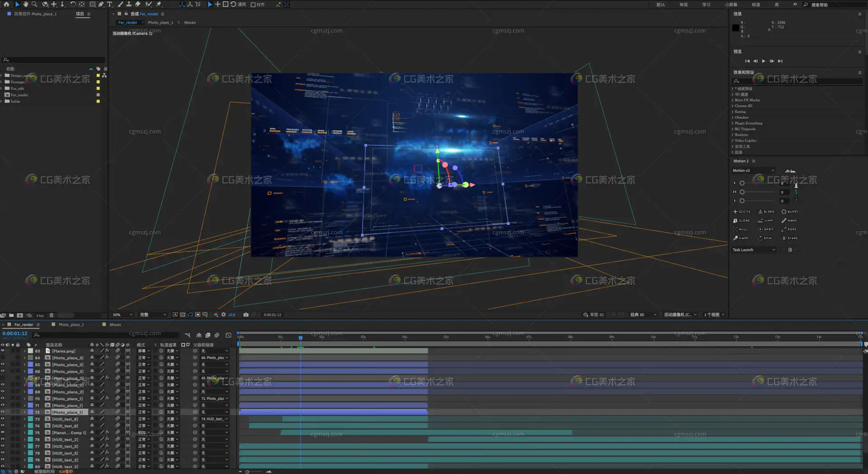
Task: Open the Task Launch dropdown
Action: point(754,250)
